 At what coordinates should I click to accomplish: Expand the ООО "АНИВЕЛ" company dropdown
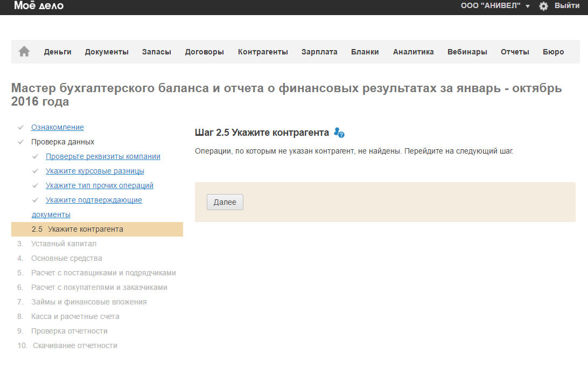(x=495, y=6)
